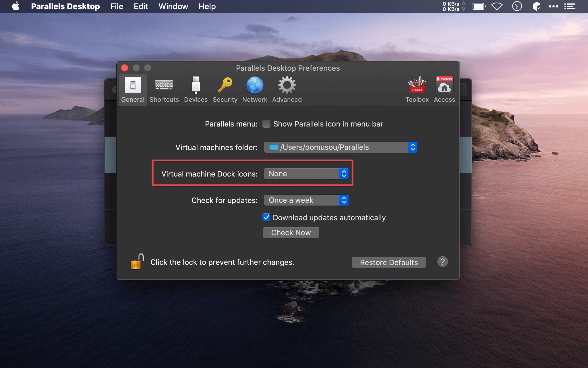Uncheck Download updates automatically
Screen dimensions: 588x368
(266, 217)
